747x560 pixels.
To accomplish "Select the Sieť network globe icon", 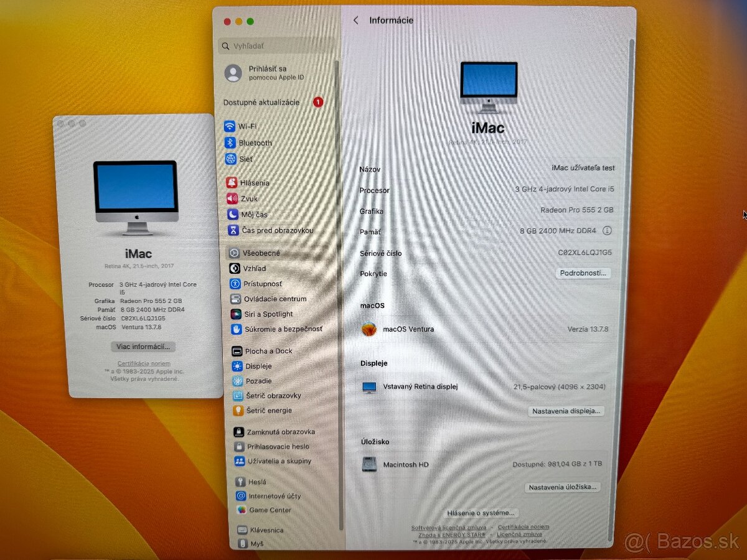I will (x=231, y=159).
